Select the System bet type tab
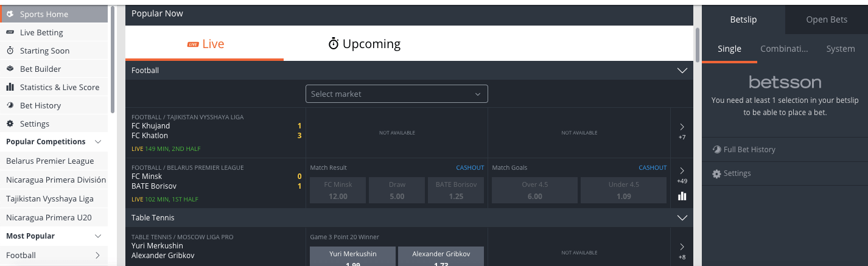The width and height of the screenshot is (868, 266). point(841,49)
